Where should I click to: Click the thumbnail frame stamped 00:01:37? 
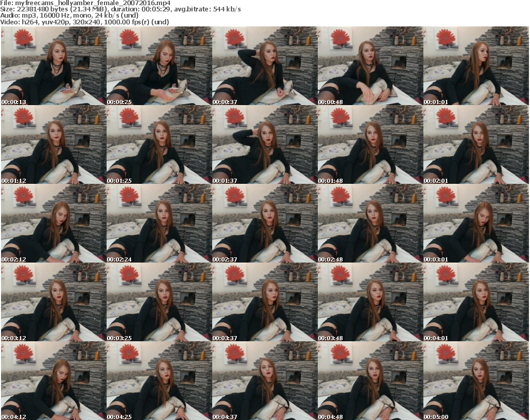pyautogui.click(x=264, y=144)
